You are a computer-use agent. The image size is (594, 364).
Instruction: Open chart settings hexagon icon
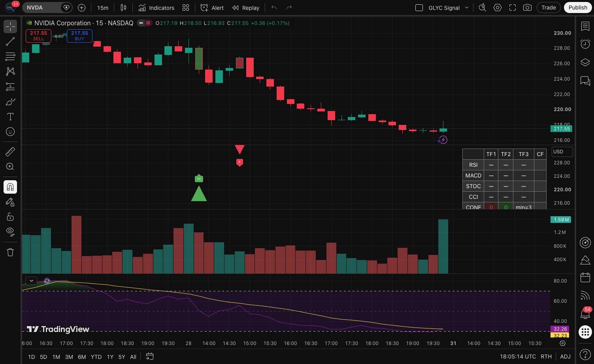498,8
